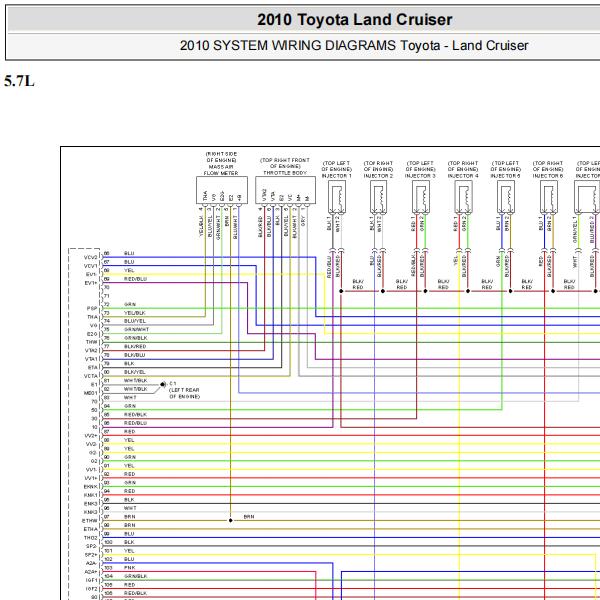Click pin 103 PNK wire label
The height and width of the screenshot is (600, 600).
click(x=129, y=568)
